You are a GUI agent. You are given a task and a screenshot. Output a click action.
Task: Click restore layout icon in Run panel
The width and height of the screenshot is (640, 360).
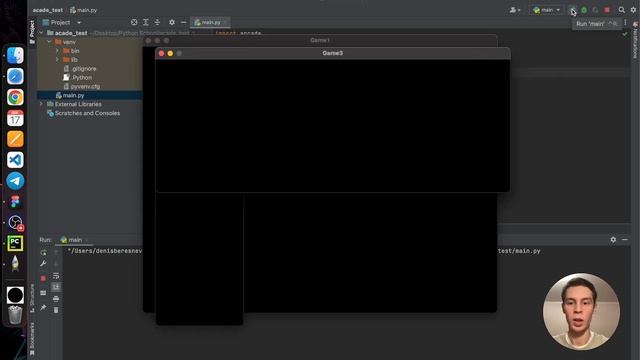(43, 293)
